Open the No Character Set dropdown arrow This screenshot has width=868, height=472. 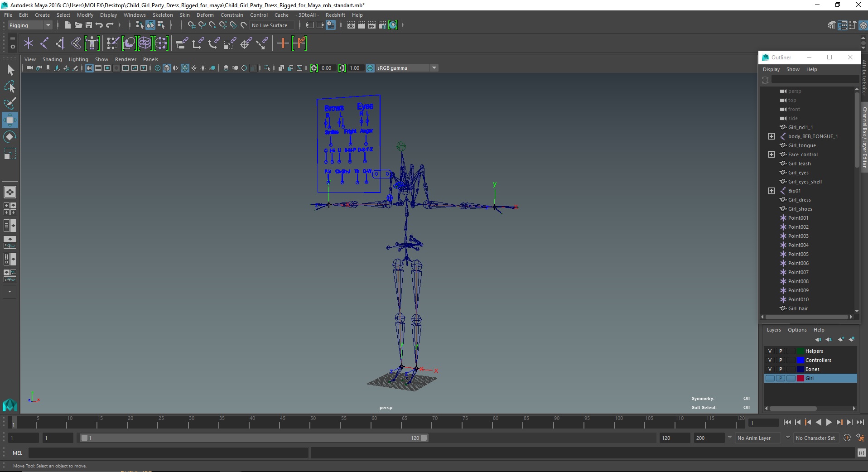[788, 438]
